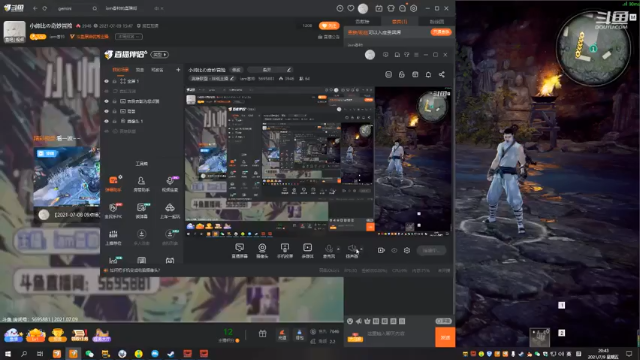Open the car play-together tool icon
The width and height of the screenshot is (640, 360).
click(x=170, y=210)
